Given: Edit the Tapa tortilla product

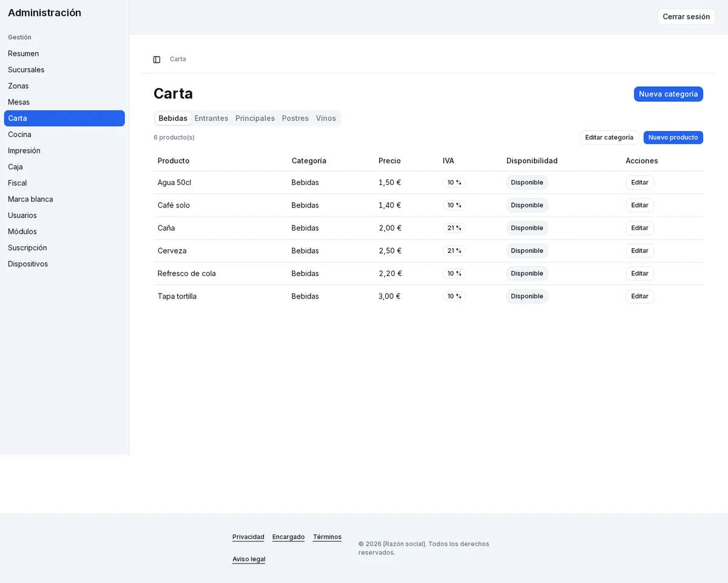Looking at the screenshot, I should (640, 296).
